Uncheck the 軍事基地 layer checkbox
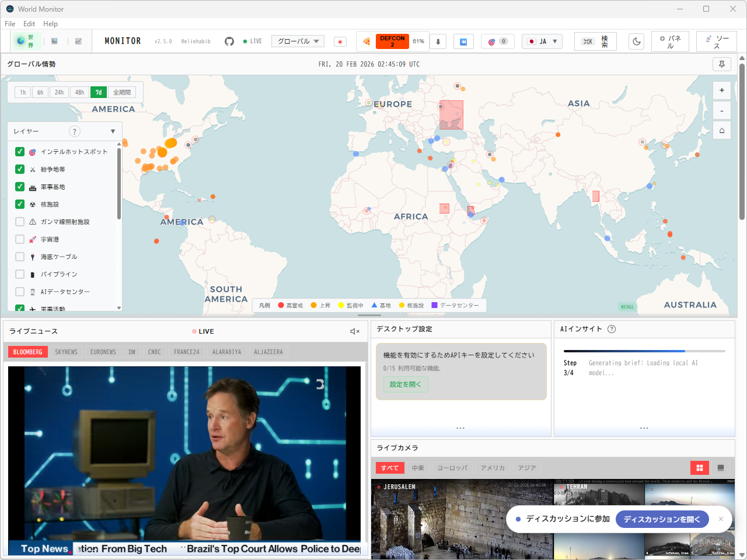This screenshot has height=560, width=747. [20, 187]
